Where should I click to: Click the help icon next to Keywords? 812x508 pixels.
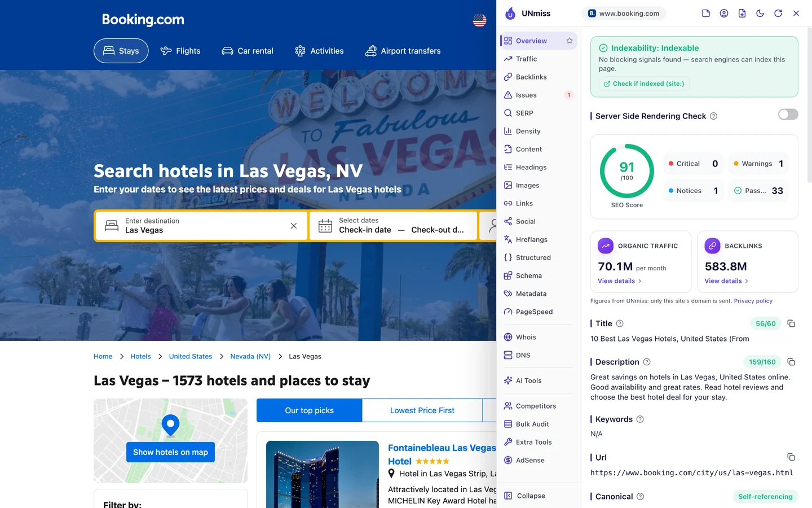[x=640, y=419]
